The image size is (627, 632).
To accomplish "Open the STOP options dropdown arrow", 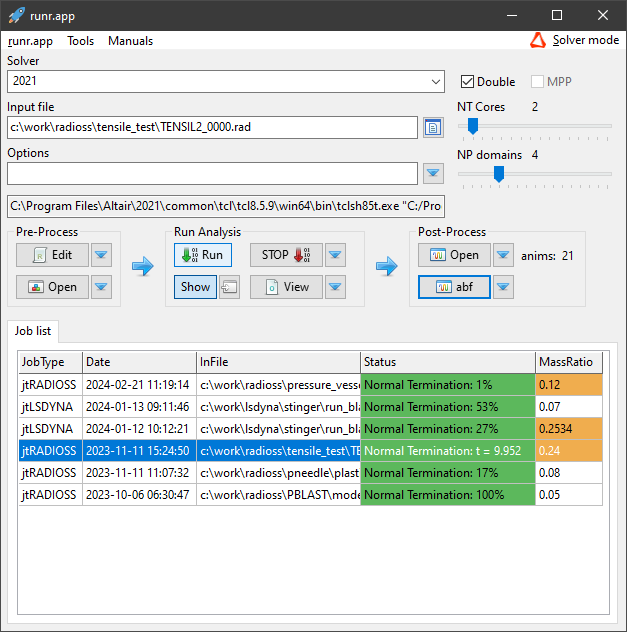I will click(x=335, y=255).
